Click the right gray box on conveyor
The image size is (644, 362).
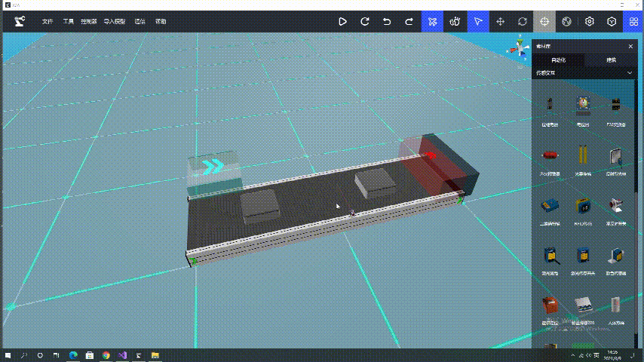click(x=376, y=183)
